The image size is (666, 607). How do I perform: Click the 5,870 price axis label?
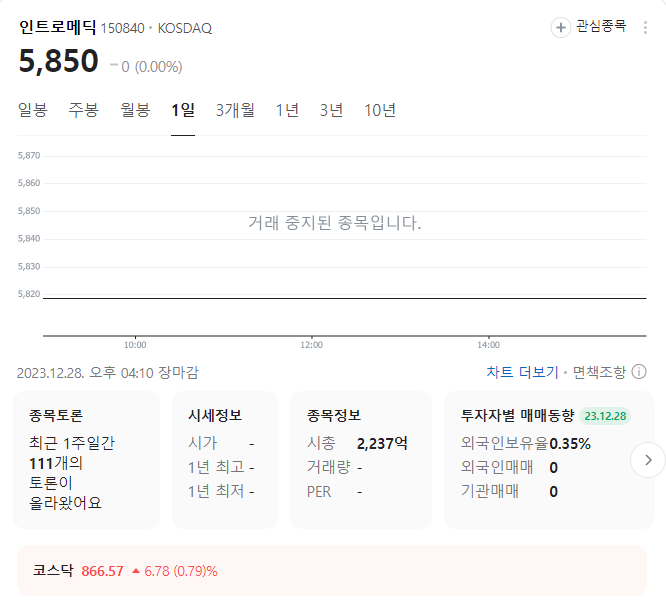(x=29, y=155)
